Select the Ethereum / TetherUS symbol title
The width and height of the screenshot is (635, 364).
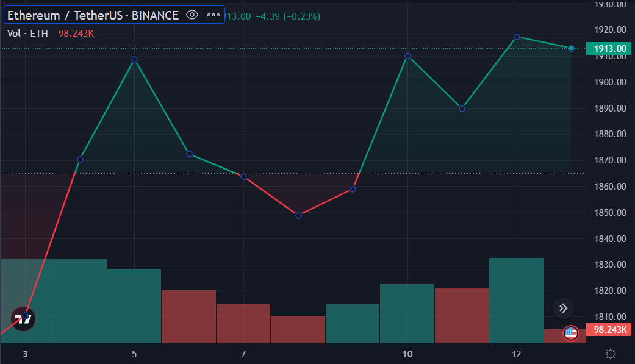point(93,15)
